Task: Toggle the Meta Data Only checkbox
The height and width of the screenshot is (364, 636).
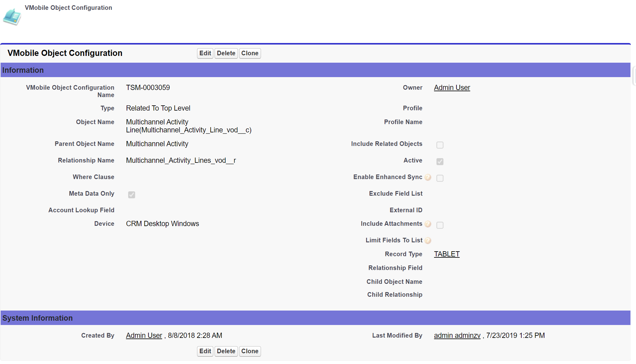Action: tap(132, 195)
